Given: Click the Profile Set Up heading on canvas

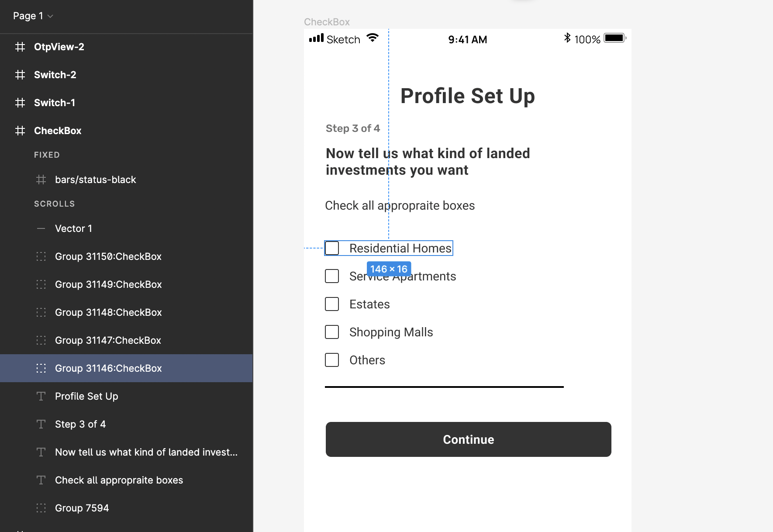Looking at the screenshot, I should pyautogui.click(x=468, y=96).
